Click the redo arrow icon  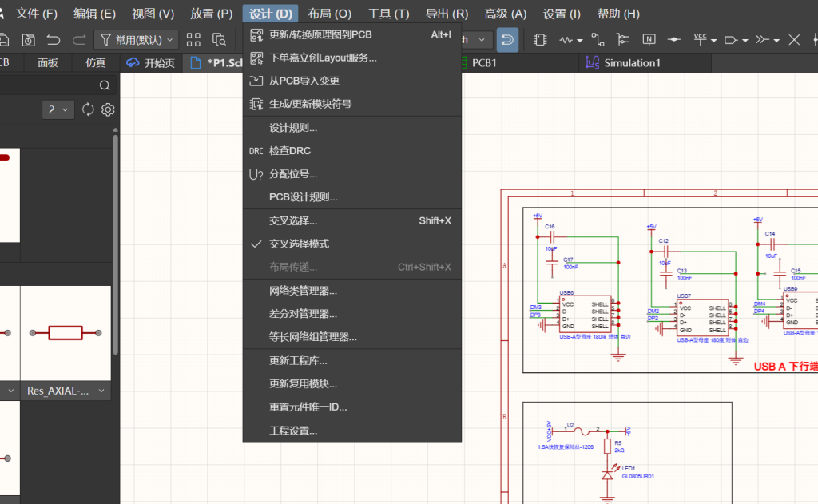pyautogui.click(x=79, y=40)
